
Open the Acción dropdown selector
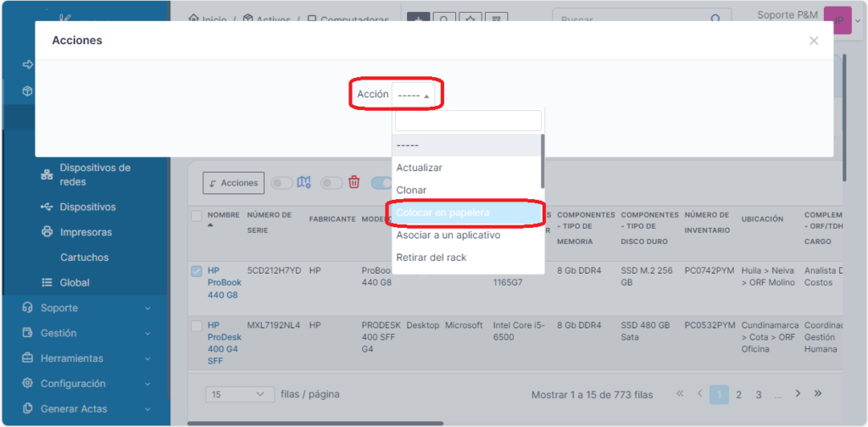414,95
